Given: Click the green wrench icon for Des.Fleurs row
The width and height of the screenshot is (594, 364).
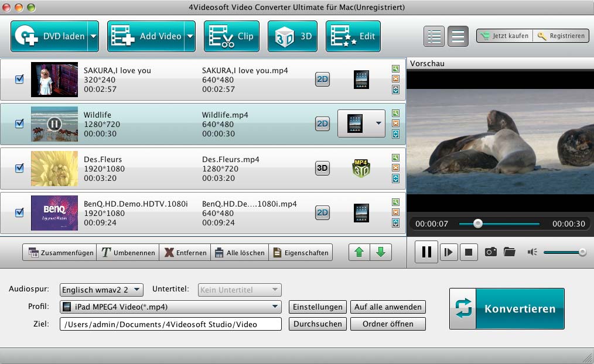Looking at the screenshot, I should point(395,158).
